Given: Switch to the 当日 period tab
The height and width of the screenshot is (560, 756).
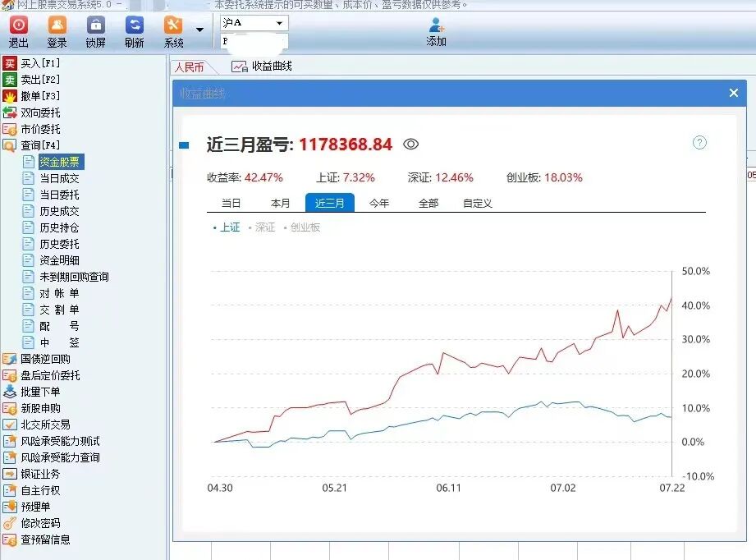Looking at the screenshot, I should [x=231, y=203].
